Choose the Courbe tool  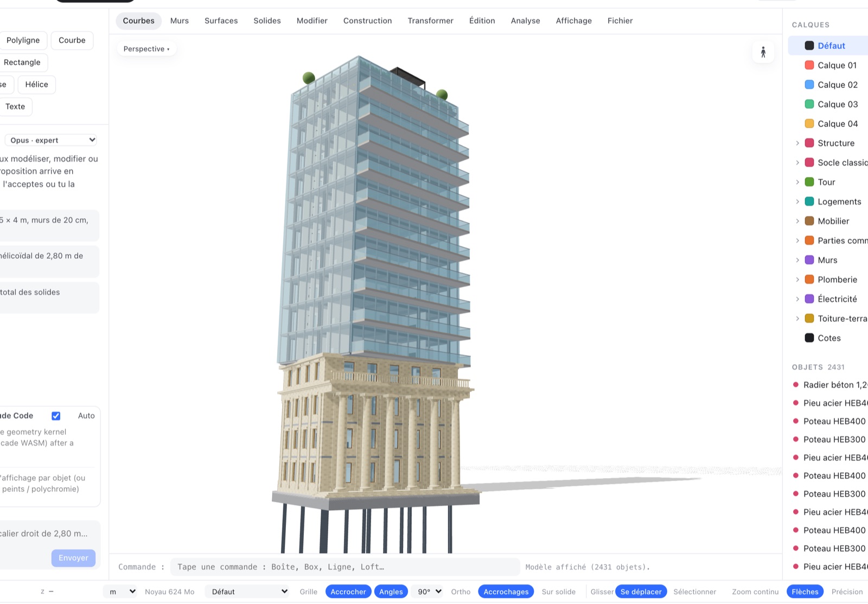pos(72,40)
